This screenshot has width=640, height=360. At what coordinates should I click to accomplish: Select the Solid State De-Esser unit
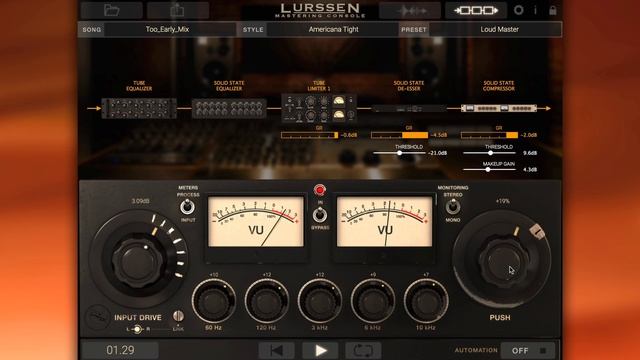click(409, 109)
